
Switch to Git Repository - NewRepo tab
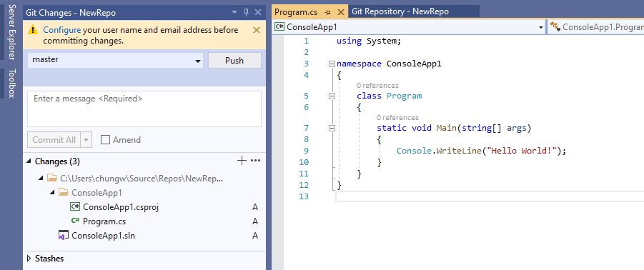point(400,11)
